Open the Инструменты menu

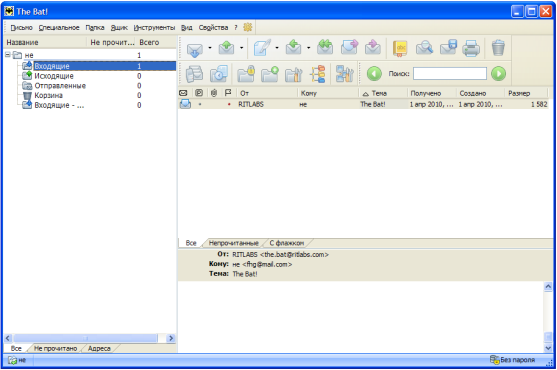154,28
